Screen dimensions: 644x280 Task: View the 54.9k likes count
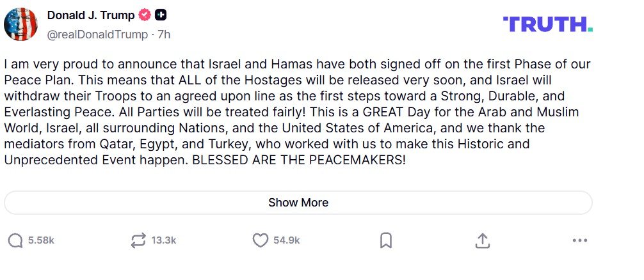pyautogui.click(x=286, y=240)
